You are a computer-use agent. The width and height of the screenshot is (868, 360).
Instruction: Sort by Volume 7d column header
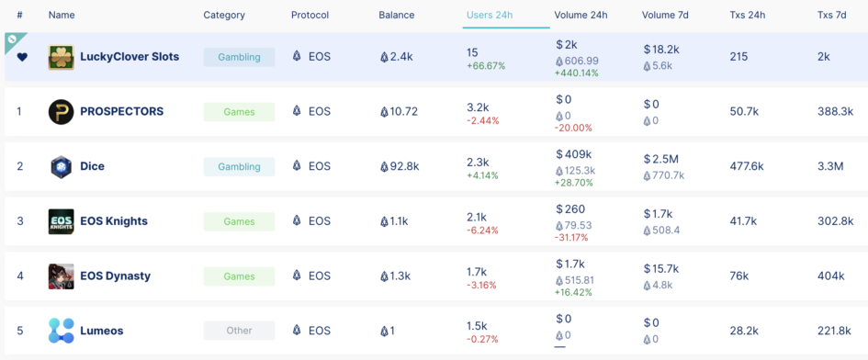coord(665,15)
